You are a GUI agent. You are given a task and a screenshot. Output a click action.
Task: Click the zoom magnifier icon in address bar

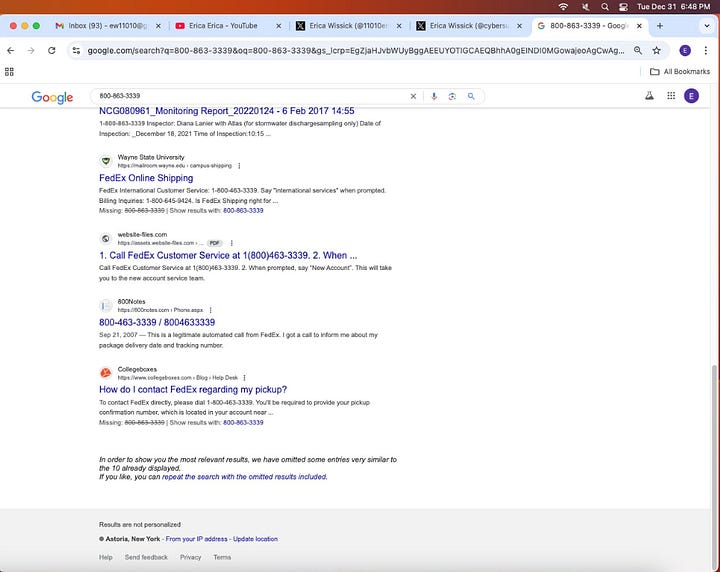[x=638, y=50]
